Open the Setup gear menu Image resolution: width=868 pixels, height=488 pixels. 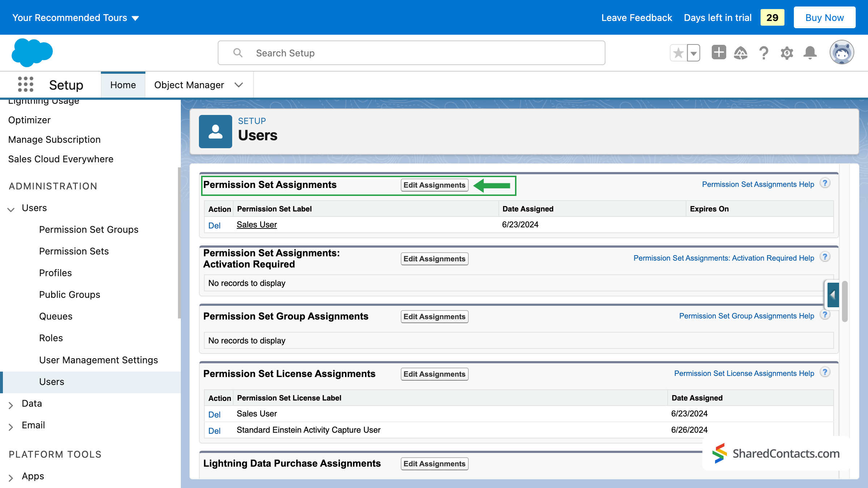(x=787, y=53)
